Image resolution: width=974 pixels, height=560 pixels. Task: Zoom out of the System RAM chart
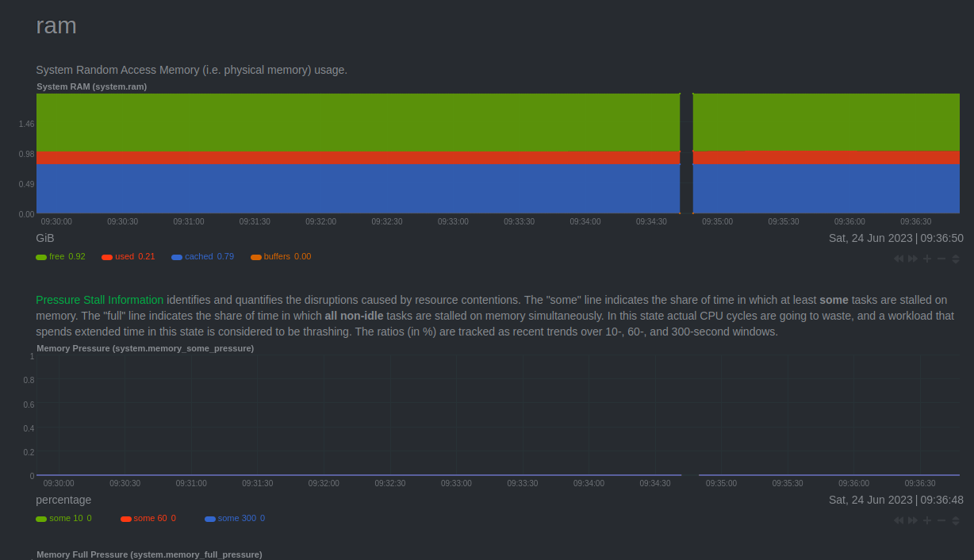click(x=941, y=259)
